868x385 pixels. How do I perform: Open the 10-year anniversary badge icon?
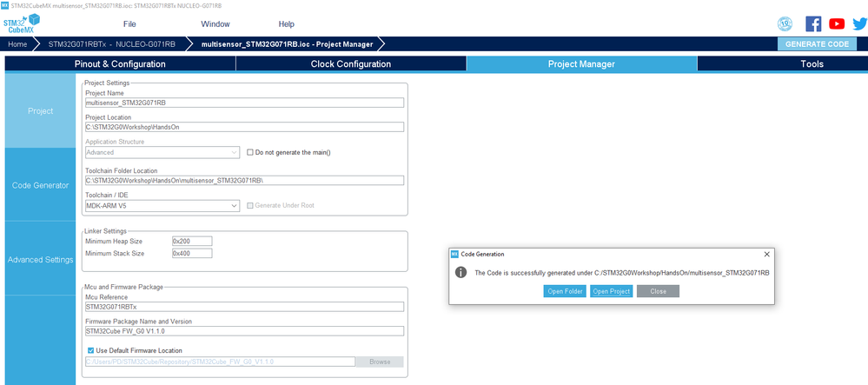click(x=785, y=23)
